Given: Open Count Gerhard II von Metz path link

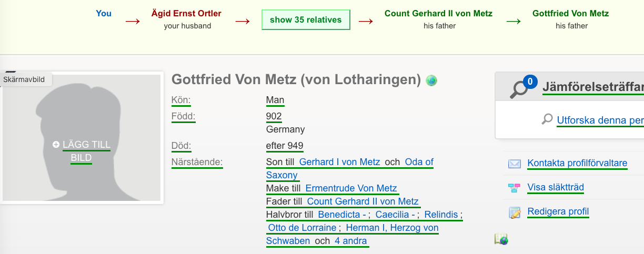Looking at the screenshot, I should [438, 13].
